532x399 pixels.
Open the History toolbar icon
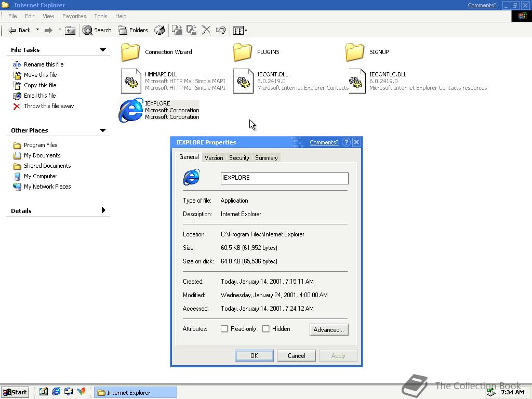pos(159,30)
